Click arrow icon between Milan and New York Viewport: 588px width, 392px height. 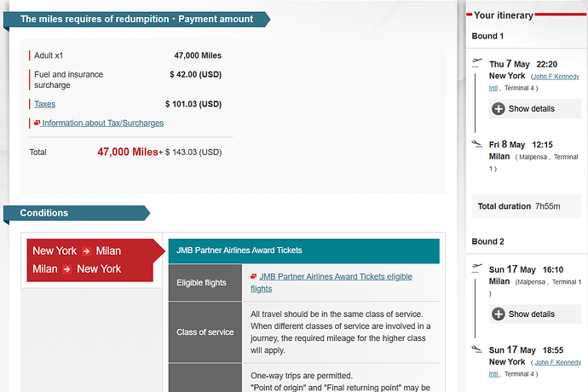click(66, 269)
